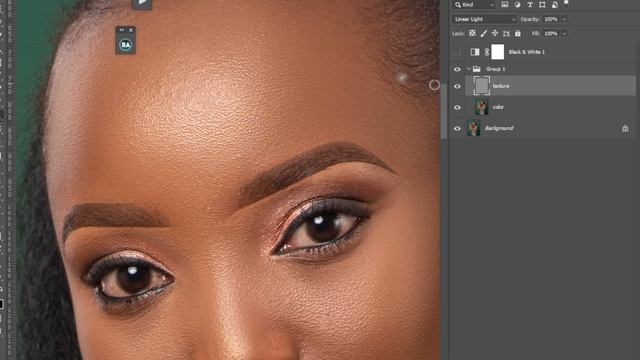
Task: Click the Group 1 folder icon
Action: [476, 69]
